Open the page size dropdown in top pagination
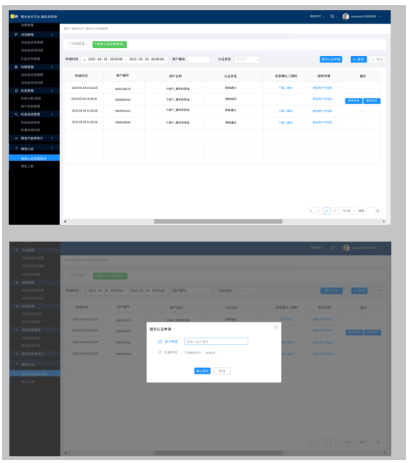This screenshot has height=463, width=410. [348, 211]
